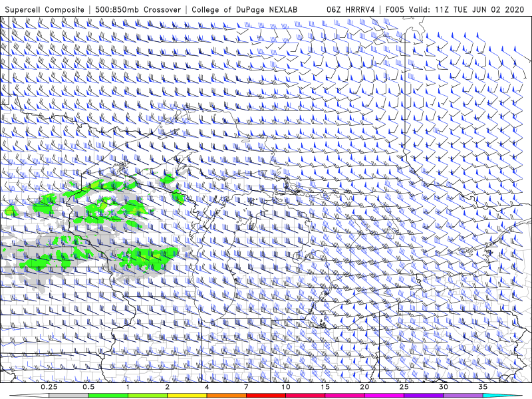Click the '1' color scale label
The image size is (532, 399).
click(128, 387)
